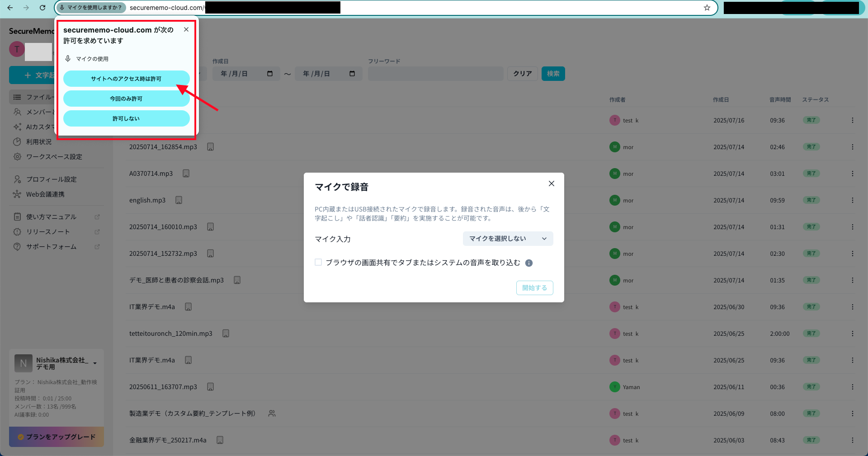The width and height of the screenshot is (868, 456).
Task: Click 今回のみ許可 permission button
Action: [x=126, y=99]
